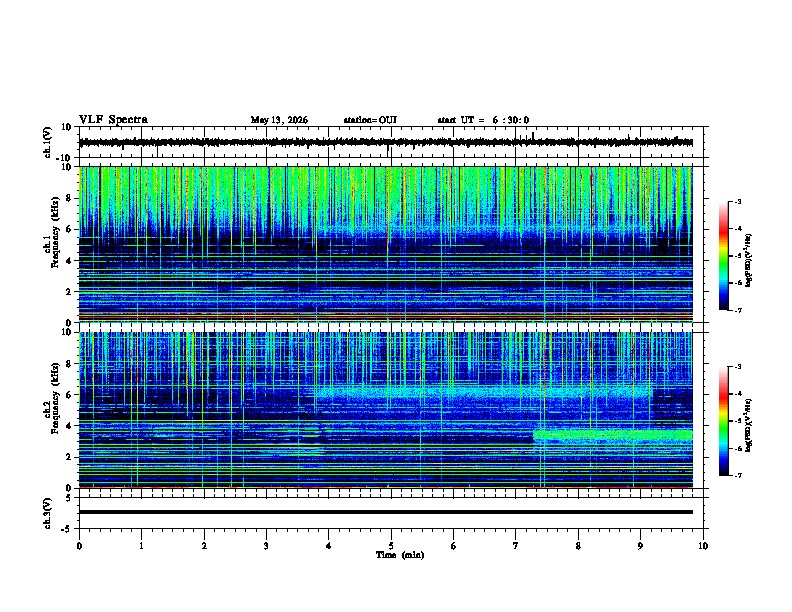Click the station=OUI header text
792x612 pixels.
pyautogui.click(x=370, y=120)
